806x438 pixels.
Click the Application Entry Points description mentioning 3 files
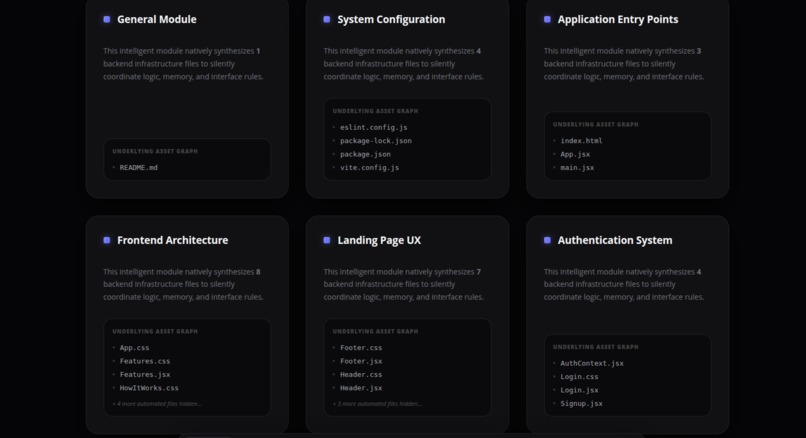click(624, 64)
